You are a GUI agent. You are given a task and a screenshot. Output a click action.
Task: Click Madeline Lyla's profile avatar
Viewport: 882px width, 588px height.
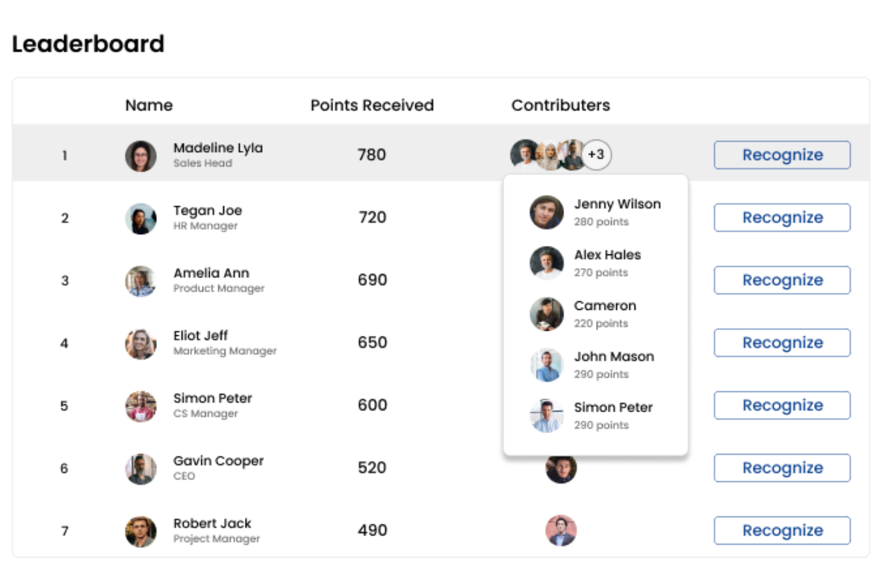pyautogui.click(x=141, y=156)
